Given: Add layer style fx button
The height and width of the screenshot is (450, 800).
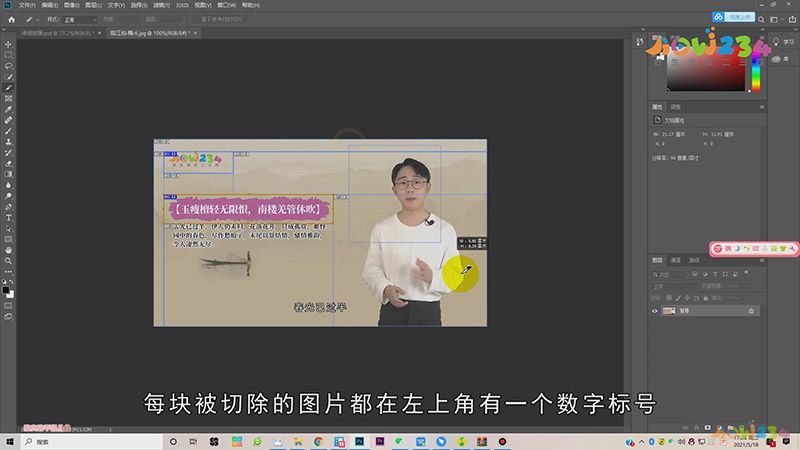Looking at the screenshot, I should pyautogui.click(x=696, y=428).
